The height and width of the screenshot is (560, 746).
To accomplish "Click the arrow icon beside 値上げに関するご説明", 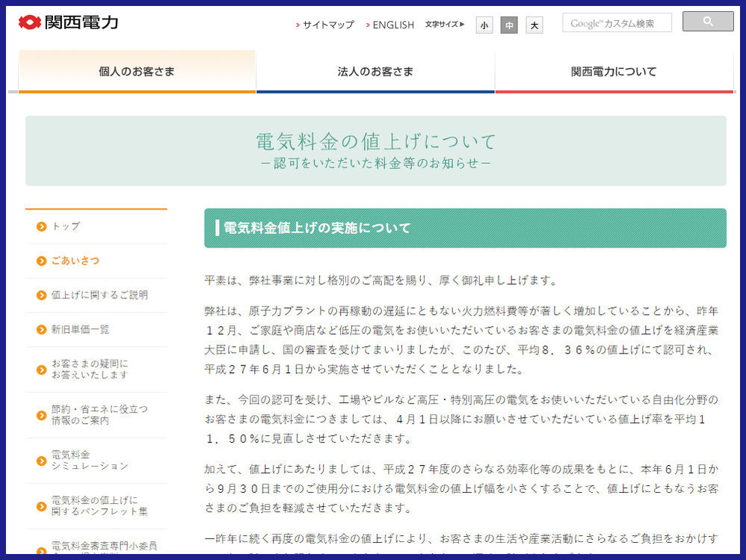I will (x=42, y=295).
